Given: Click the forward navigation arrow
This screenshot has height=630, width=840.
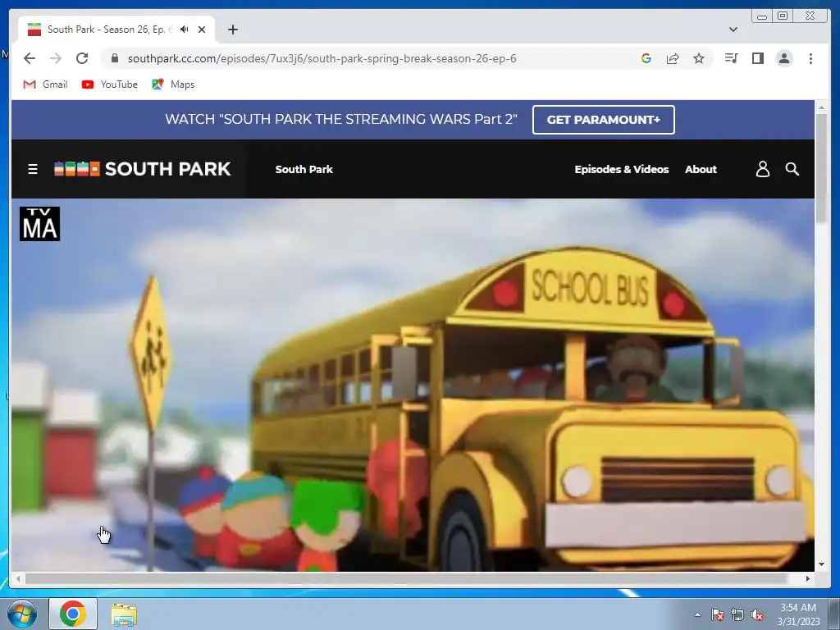Looking at the screenshot, I should 56,58.
